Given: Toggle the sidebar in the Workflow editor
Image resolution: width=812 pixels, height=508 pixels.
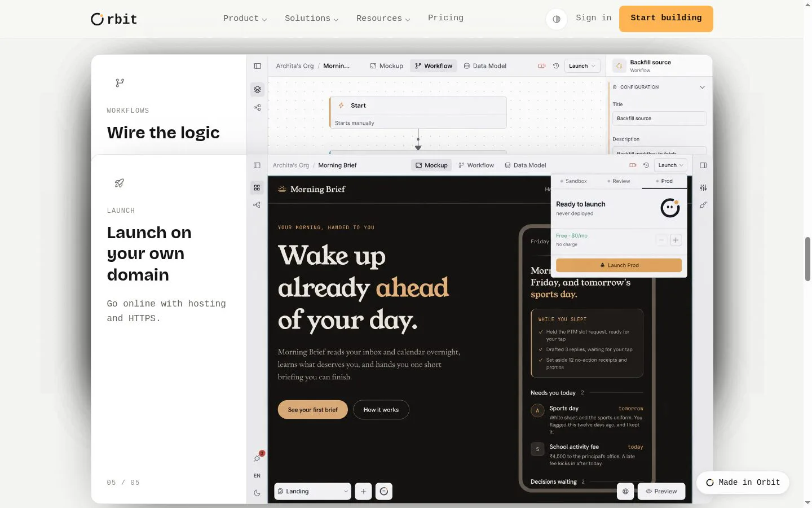Looking at the screenshot, I should point(258,66).
